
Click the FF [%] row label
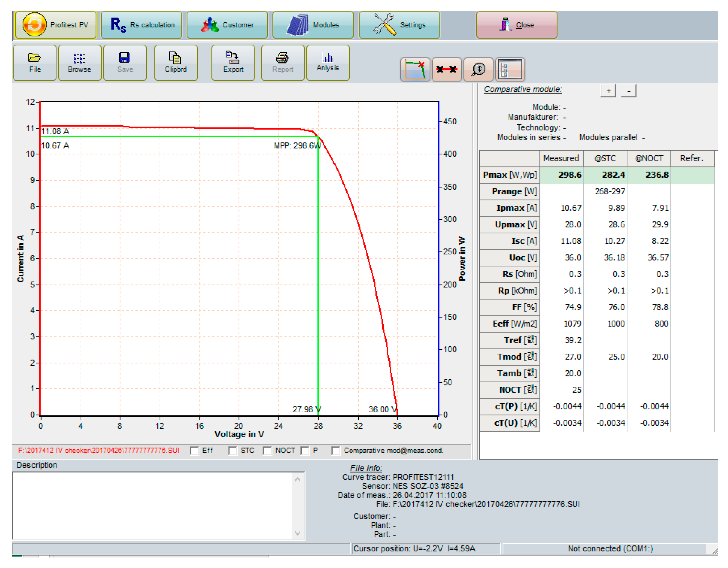pyautogui.click(x=510, y=307)
